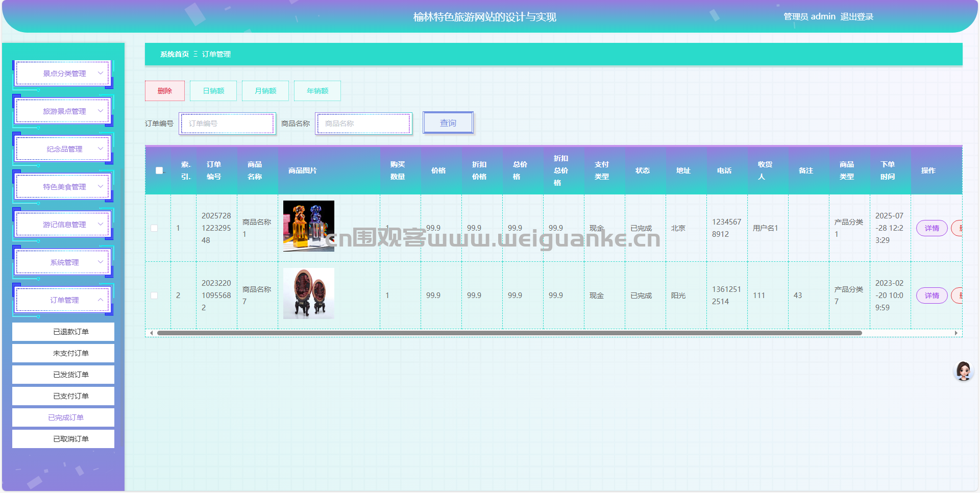Image resolution: width=980 pixels, height=493 pixels.
Task: Open the 已支付订单 submenu item
Action: [63, 396]
